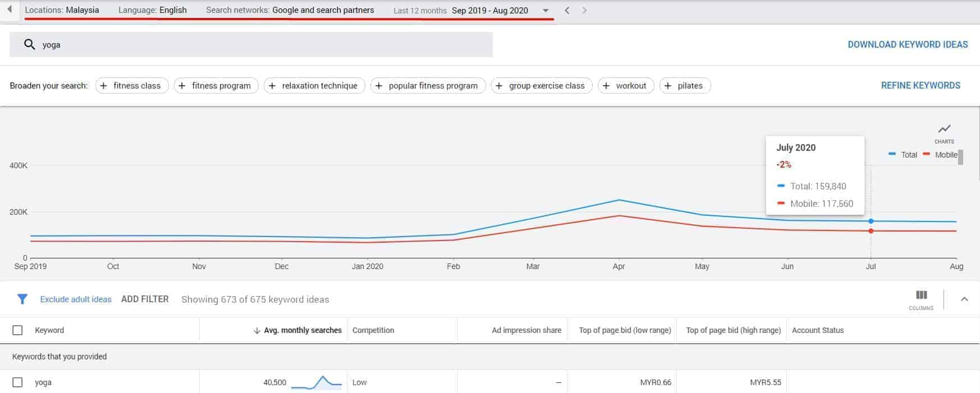Sort by the Keyword column header

49,330
